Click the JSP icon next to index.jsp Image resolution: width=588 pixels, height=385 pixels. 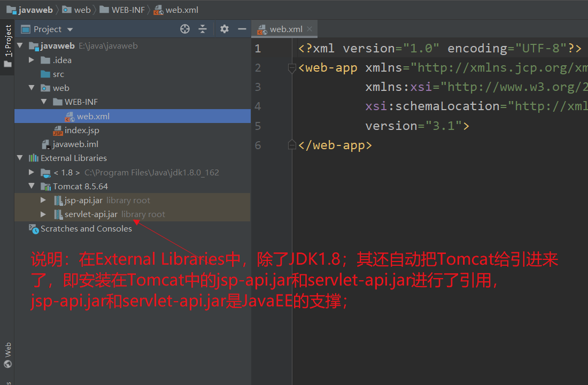58,130
